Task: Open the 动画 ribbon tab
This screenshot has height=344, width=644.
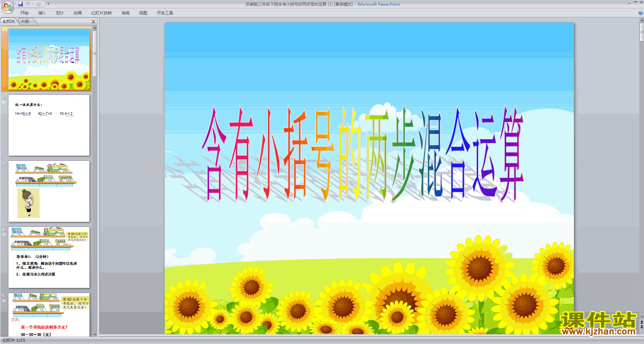Action: 78,13
